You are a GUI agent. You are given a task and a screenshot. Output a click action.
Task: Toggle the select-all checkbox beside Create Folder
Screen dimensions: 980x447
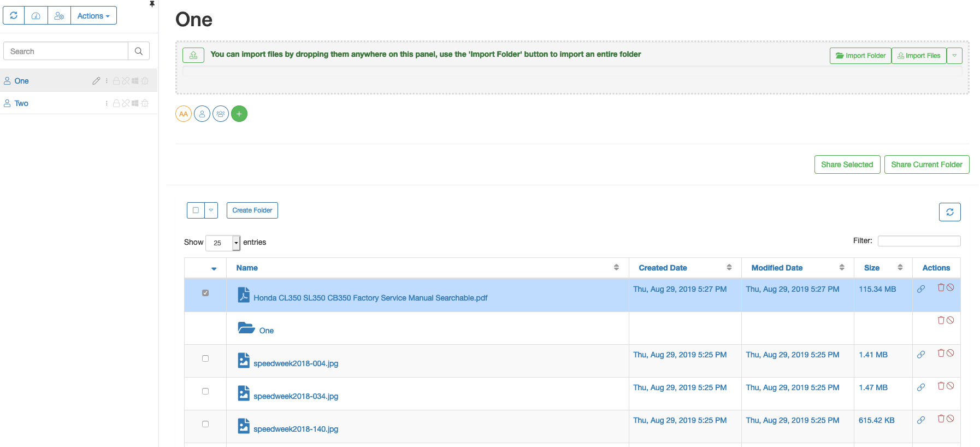196,210
